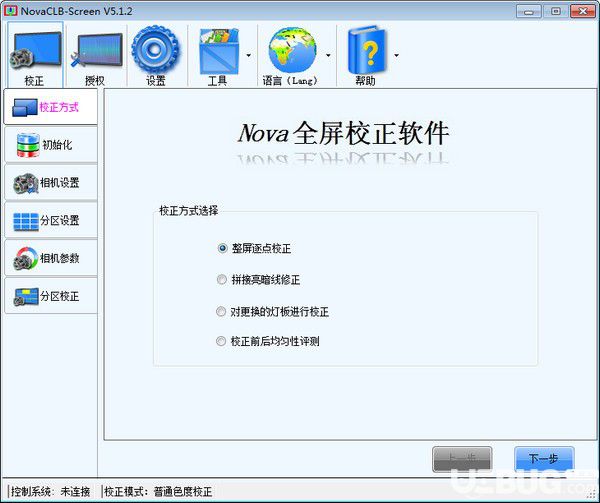Open the 授权 authorization toolbar icon

[x=96, y=54]
